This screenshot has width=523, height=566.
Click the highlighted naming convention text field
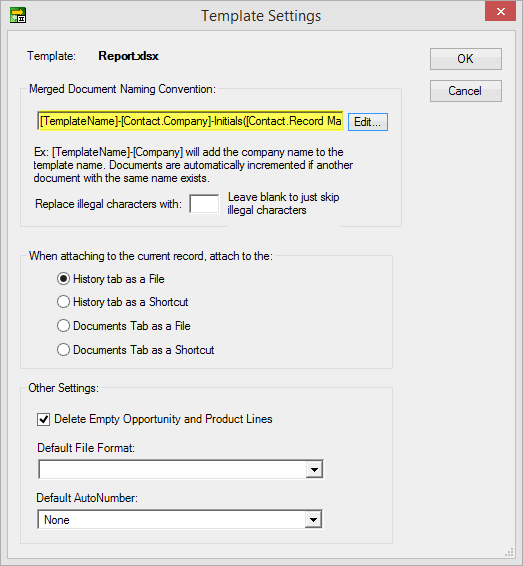pyautogui.click(x=191, y=121)
